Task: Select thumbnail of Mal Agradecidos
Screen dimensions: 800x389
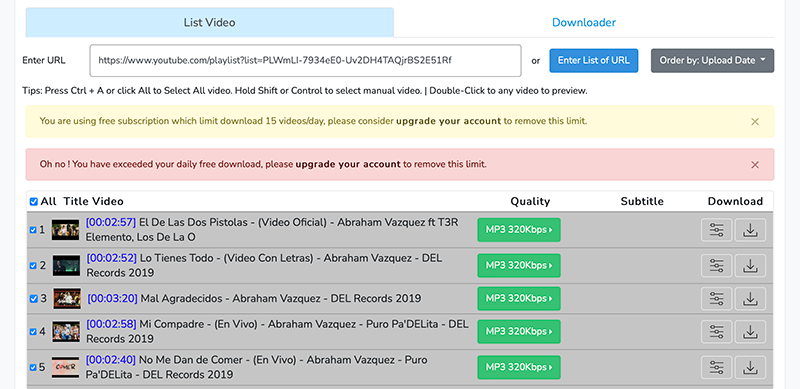Action: [x=67, y=299]
